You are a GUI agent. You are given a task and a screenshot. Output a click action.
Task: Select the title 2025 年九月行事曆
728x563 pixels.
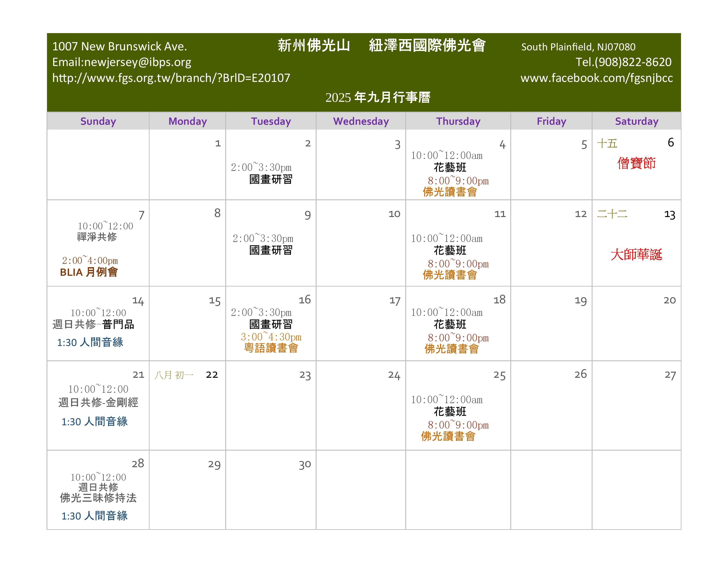[x=378, y=97]
